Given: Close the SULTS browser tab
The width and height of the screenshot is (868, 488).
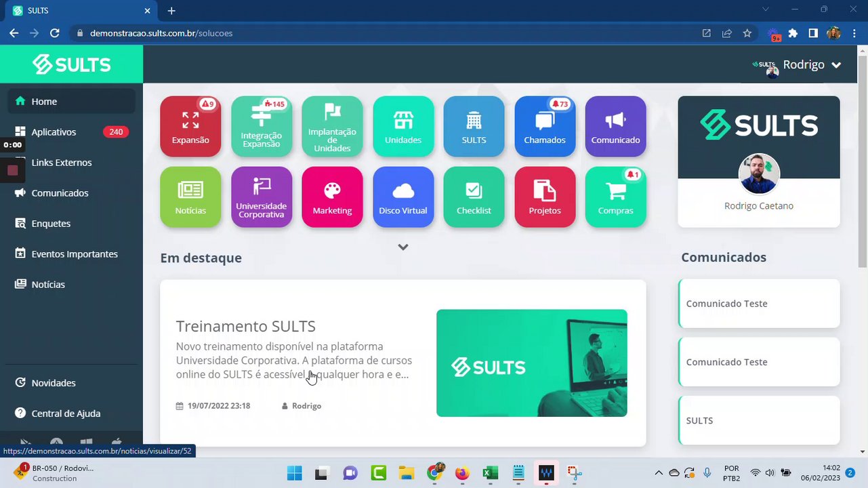Looking at the screenshot, I should coord(148,11).
